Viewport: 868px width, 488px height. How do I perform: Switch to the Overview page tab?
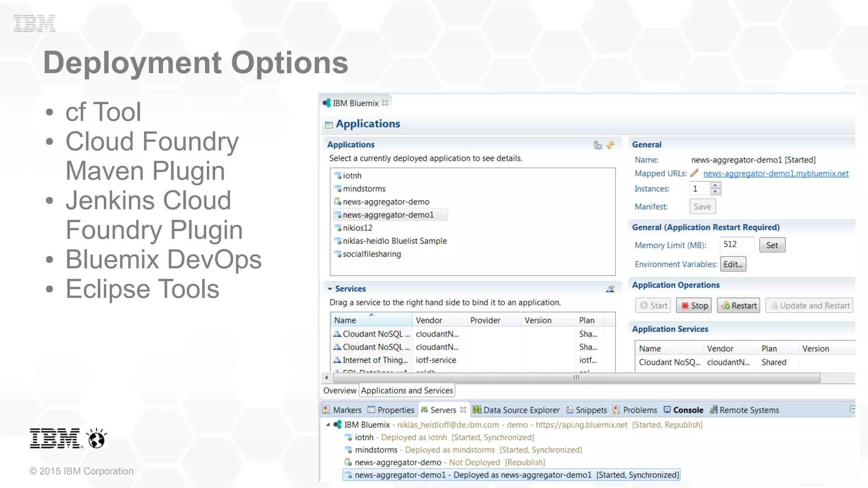tap(340, 391)
